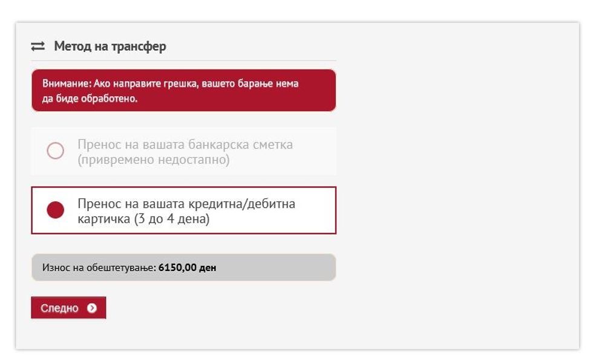593x364 pixels.
Task: Select the credit/debit card radio button
Action: [x=55, y=210]
